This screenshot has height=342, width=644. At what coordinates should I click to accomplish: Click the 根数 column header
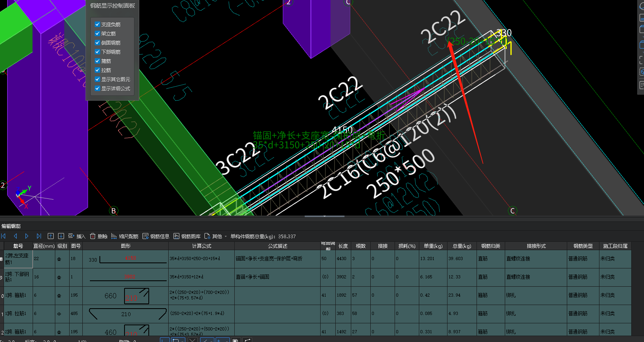click(x=361, y=246)
